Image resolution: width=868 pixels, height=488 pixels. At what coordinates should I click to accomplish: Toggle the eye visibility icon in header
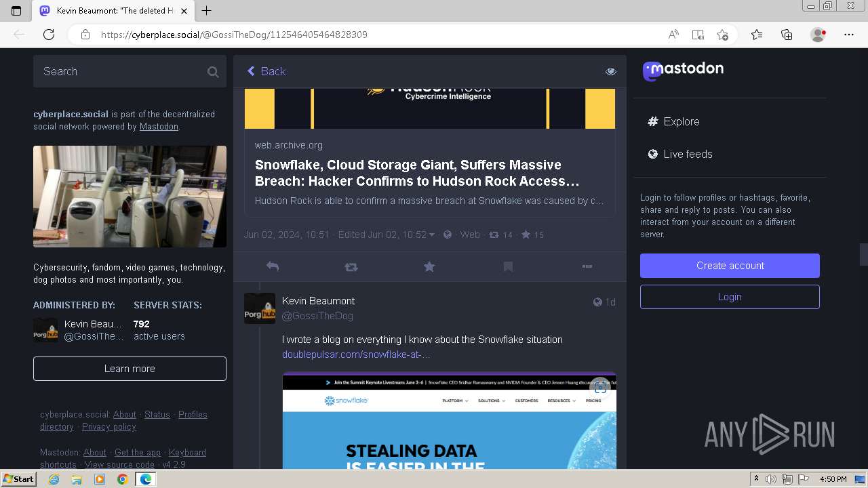coord(611,71)
